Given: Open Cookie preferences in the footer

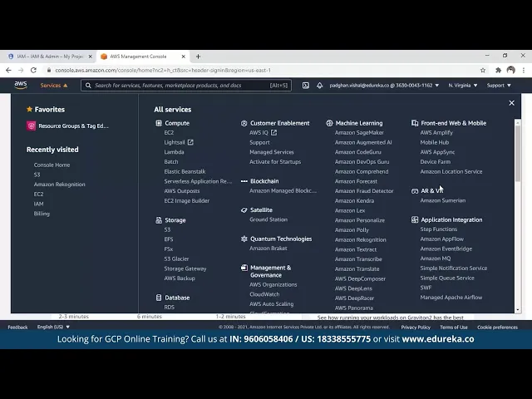Looking at the screenshot, I should (497, 327).
